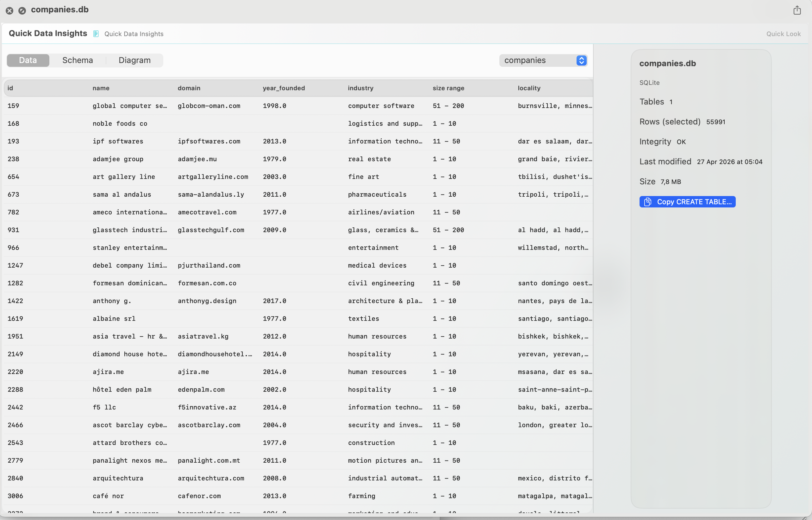Viewport: 812px width, 520px height.
Task: Select the 'albaine srl' name cell
Action: (x=114, y=319)
